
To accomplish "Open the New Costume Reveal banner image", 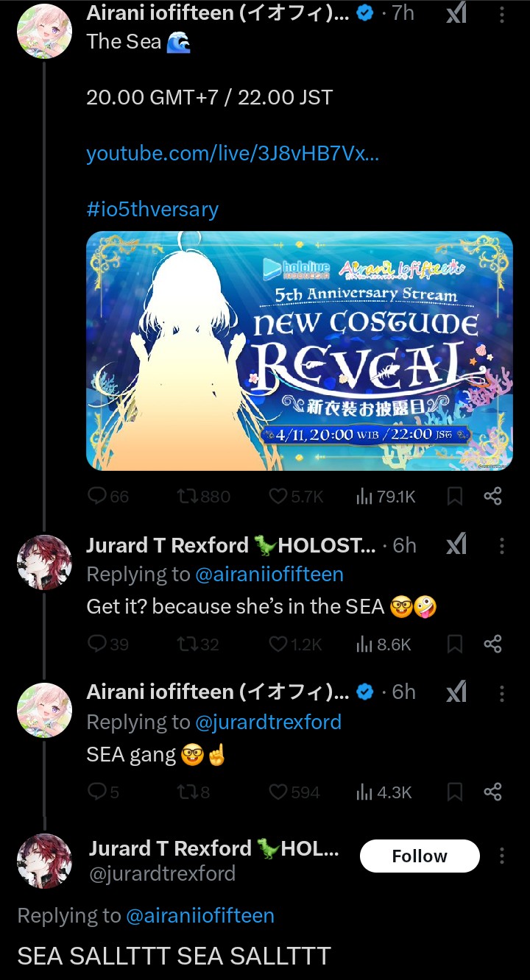I will point(300,351).
